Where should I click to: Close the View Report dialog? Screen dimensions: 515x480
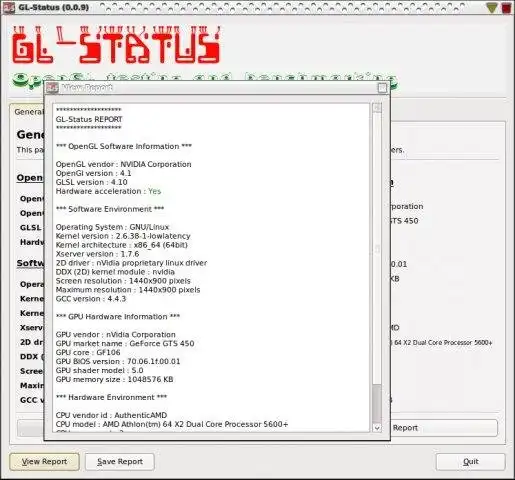click(382, 88)
